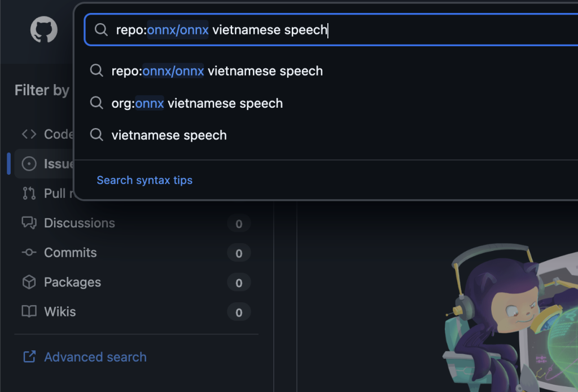This screenshot has width=578, height=392.
Task: Click the magnifier icon in search field
Action: [x=101, y=30]
